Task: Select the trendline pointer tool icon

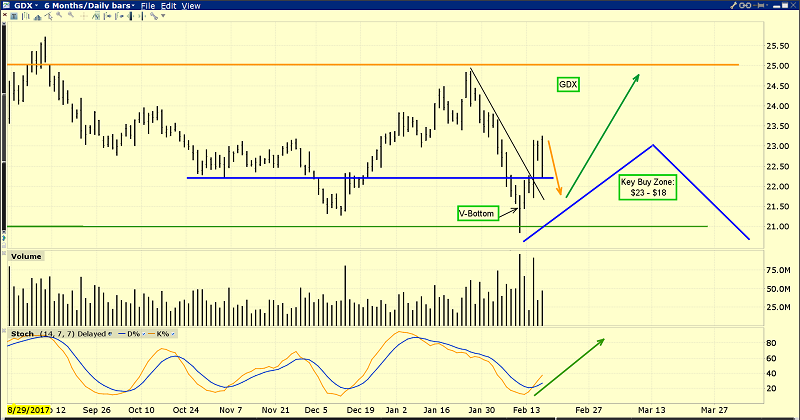Action: point(48,16)
